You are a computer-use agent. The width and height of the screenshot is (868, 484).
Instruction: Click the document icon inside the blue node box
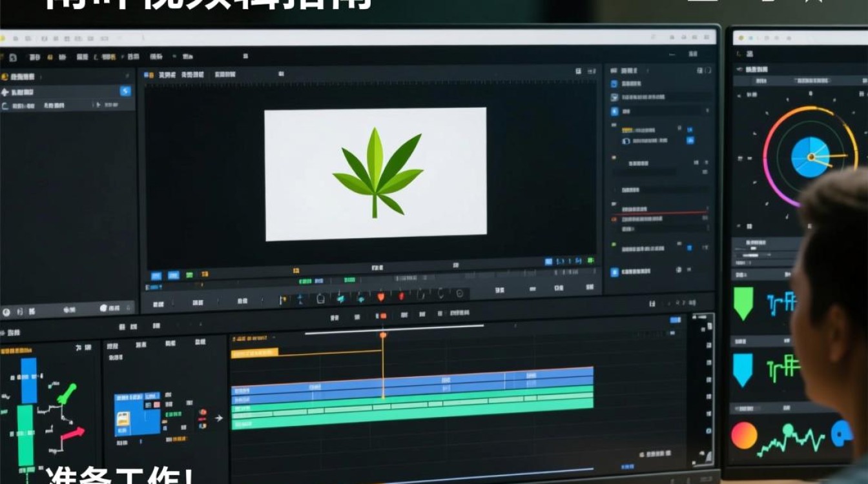122,419
